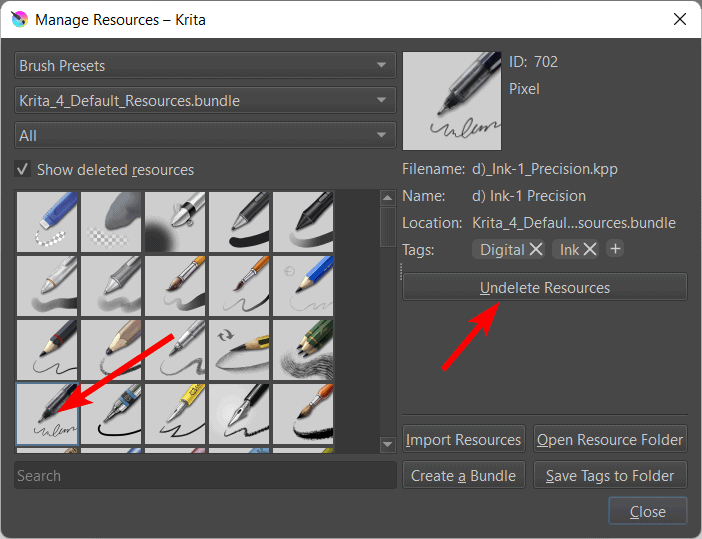Select the tilted pencil with rotation arrows preset

(240, 350)
